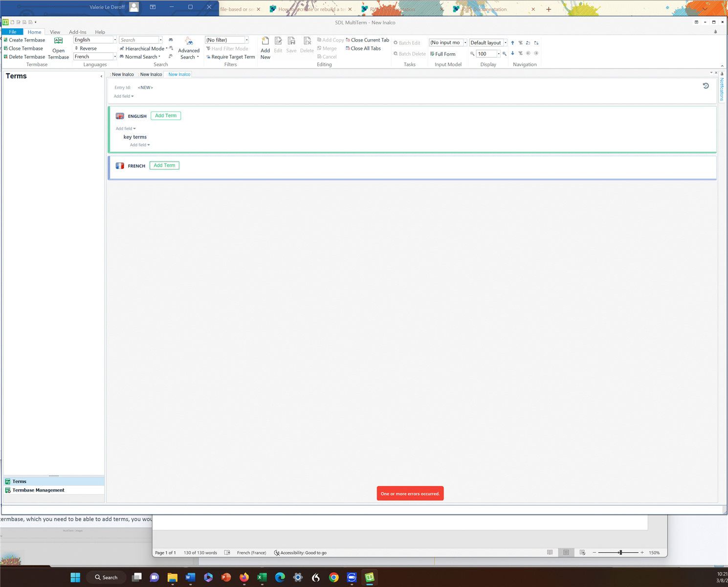Image resolution: width=728 pixels, height=587 pixels.
Task: Expand Hierarchical Mode dropdown
Action: click(x=167, y=48)
